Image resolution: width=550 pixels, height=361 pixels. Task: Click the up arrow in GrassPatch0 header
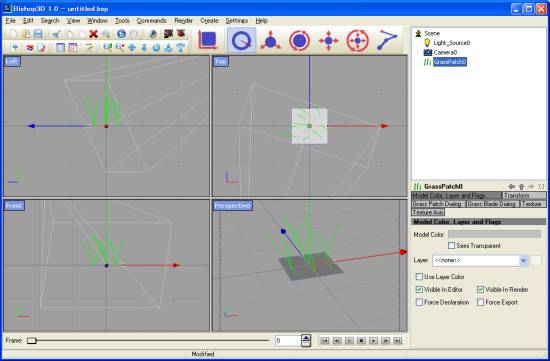521,186
